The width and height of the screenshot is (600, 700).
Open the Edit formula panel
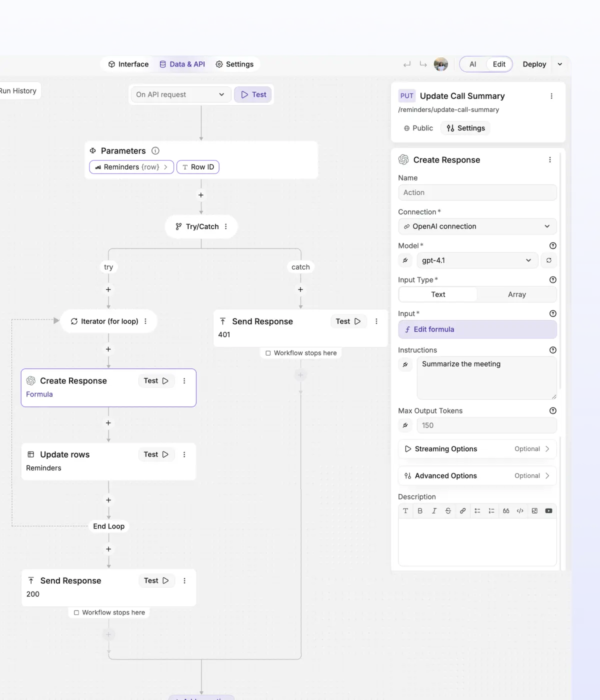coord(476,329)
